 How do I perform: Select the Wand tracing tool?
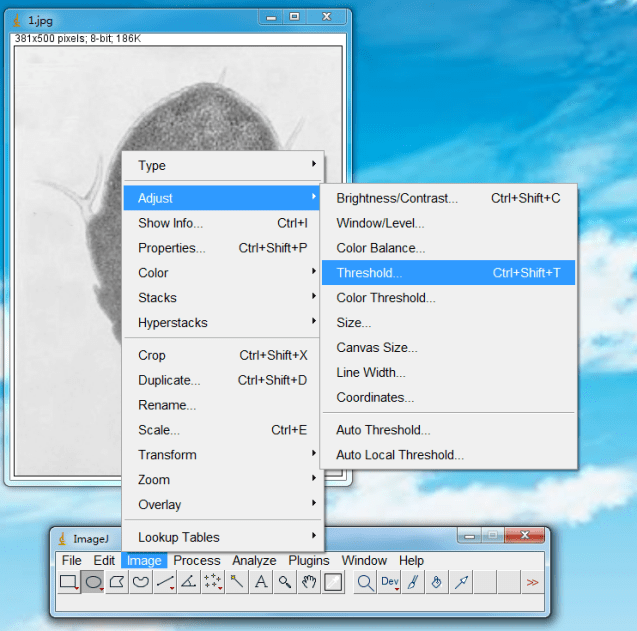[237, 582]
